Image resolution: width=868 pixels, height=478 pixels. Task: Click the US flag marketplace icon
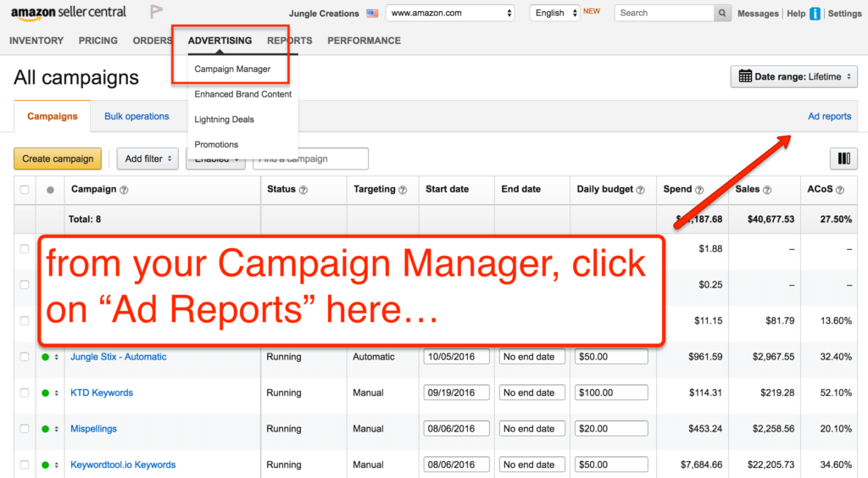tap(372, 14)
